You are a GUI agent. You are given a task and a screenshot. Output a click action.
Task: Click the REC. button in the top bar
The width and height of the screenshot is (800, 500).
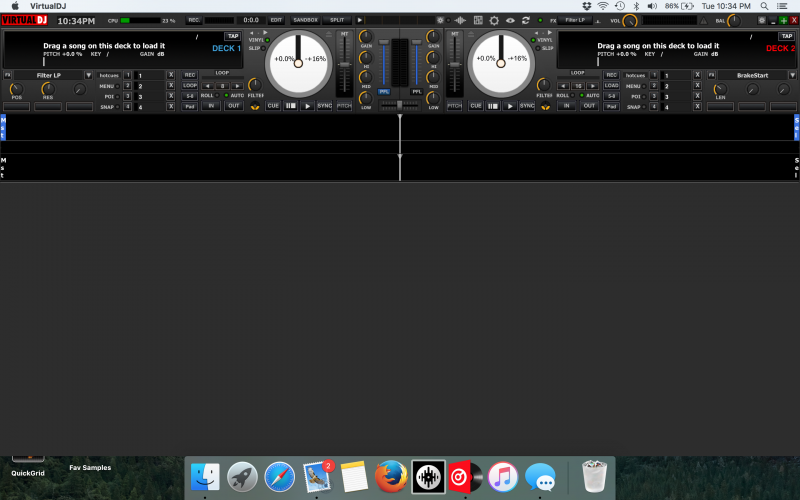tap(194, 20)
